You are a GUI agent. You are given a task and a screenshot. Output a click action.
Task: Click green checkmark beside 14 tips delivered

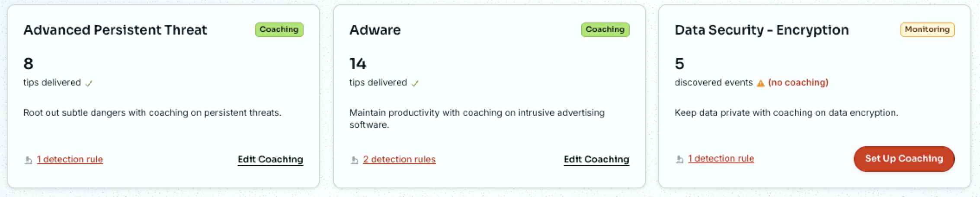[x=415, y=83]
